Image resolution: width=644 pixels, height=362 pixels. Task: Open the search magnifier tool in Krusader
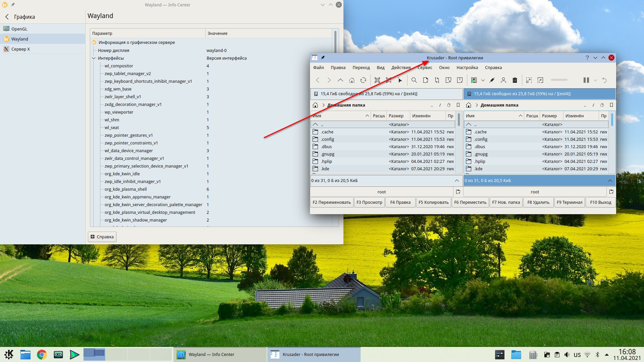pos(414,80)
